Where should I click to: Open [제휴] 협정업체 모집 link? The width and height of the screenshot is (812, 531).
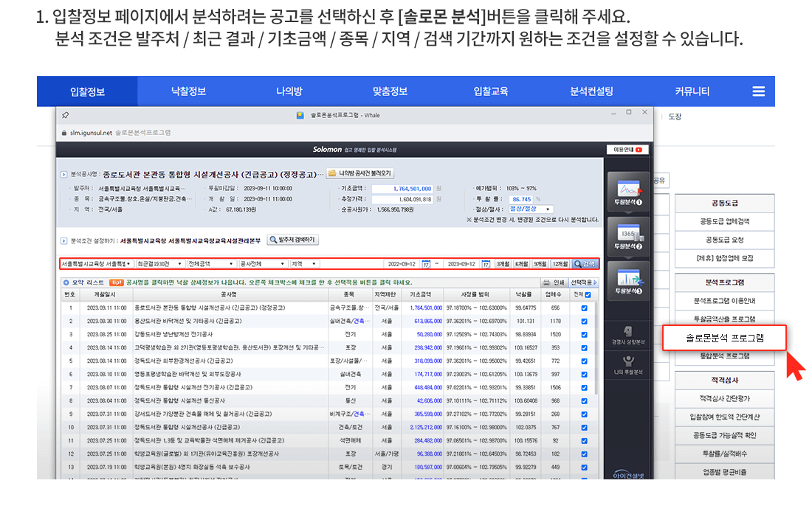(x=724, y=258)
